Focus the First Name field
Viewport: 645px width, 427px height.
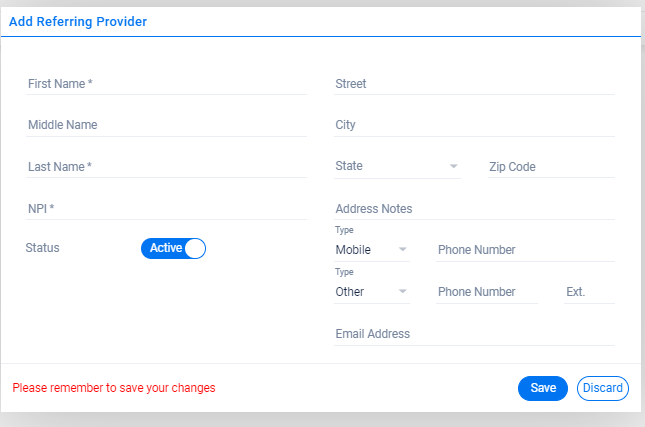tap(166, 84)
